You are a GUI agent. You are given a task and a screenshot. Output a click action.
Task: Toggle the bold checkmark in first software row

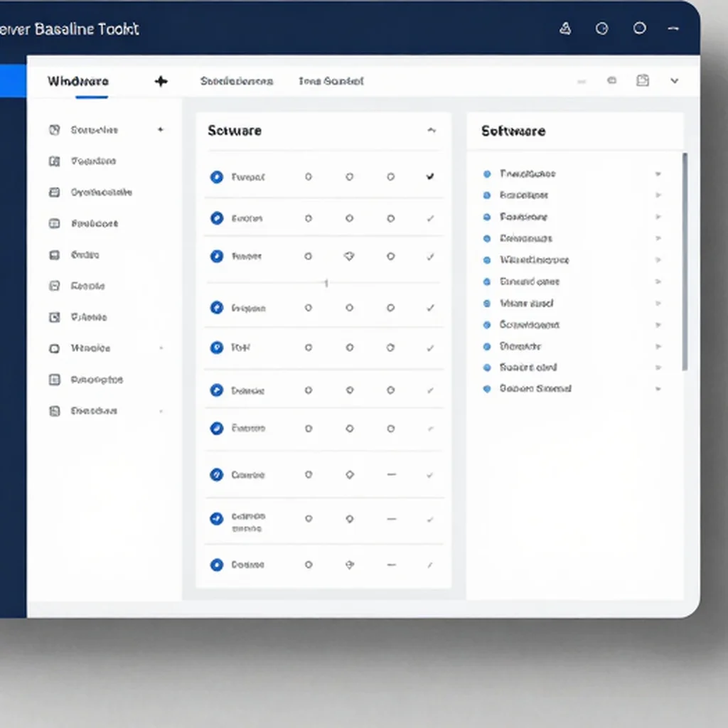430,176
